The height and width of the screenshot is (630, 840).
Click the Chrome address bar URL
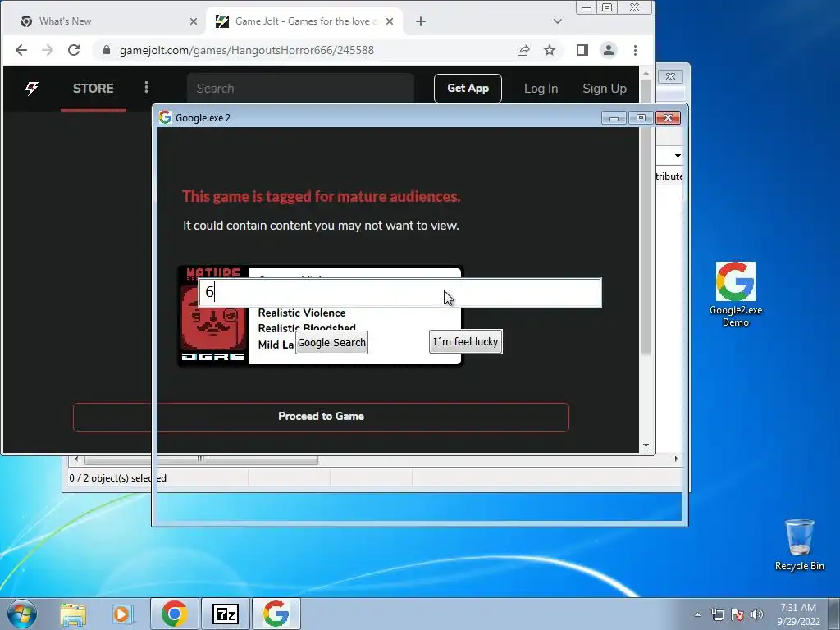click(246, 50)
